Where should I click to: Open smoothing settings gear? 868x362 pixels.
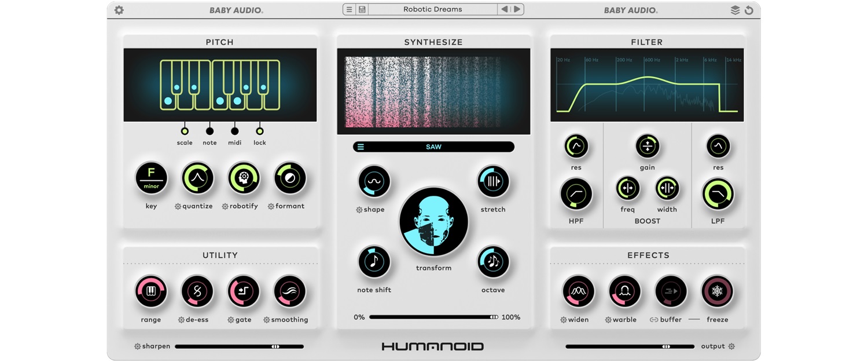pyautogui.click(x=267, y=320)
